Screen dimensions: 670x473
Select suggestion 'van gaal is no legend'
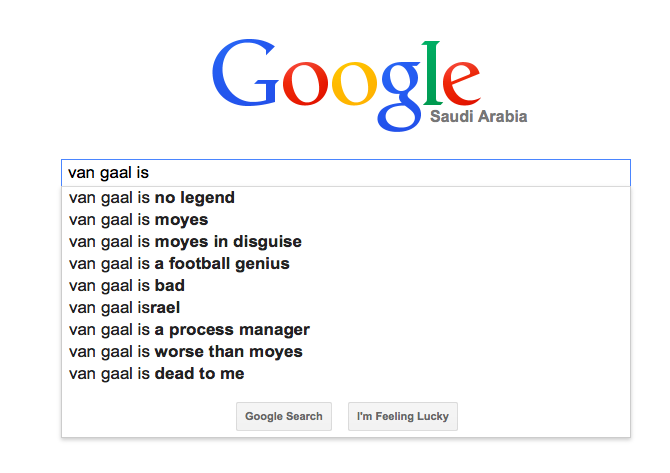pyautogui.click(x=152, y=198)
